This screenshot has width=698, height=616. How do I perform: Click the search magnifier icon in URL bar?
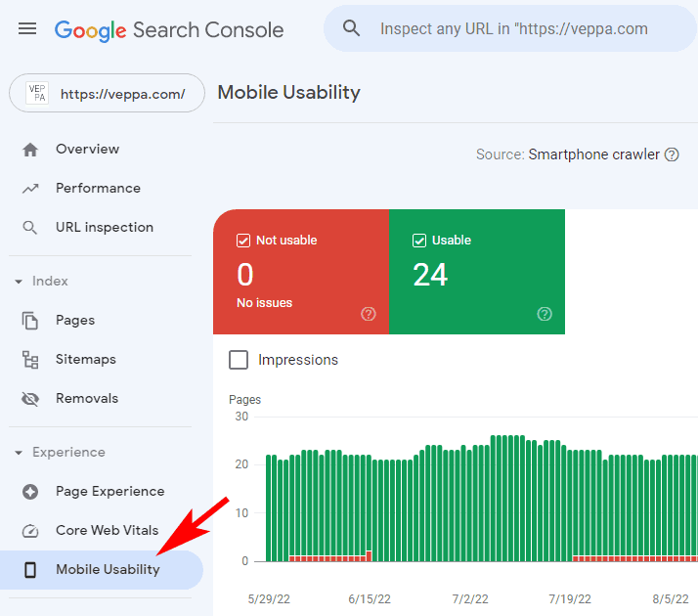tap(351, 28)
